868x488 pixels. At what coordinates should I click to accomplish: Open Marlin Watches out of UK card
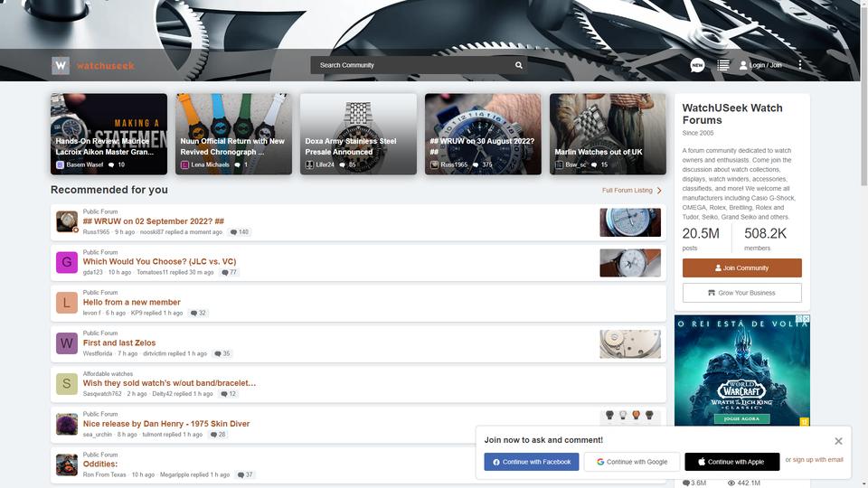coord(608,134)
